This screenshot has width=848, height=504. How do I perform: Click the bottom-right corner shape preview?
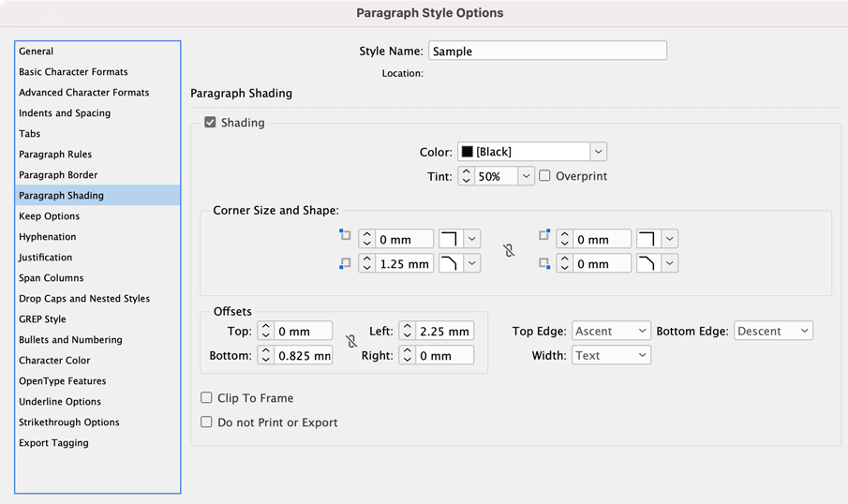pyautogui.click(x=648, y=263)
